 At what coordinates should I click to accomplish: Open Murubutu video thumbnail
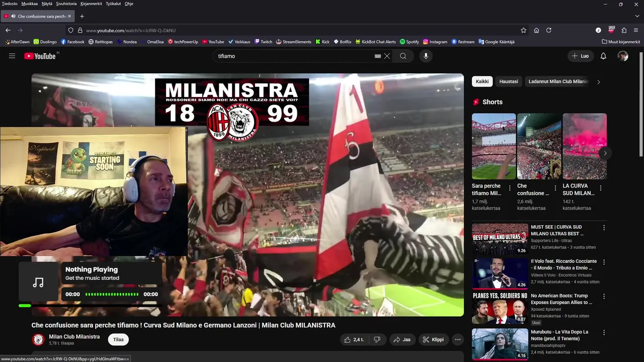(500, 344)
